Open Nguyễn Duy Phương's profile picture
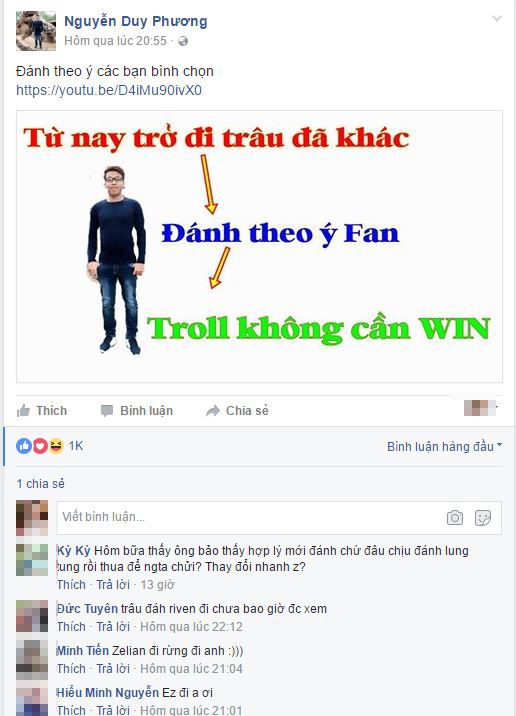 click(36, 31)
